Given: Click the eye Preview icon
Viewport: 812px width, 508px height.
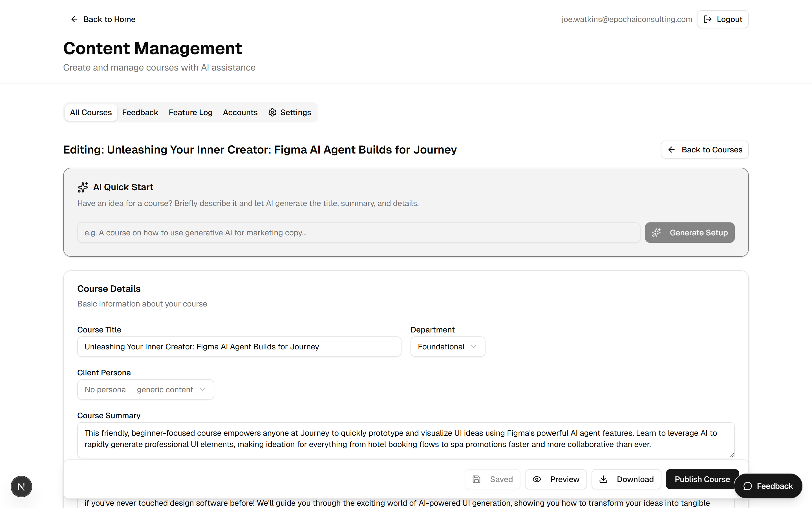Looking at the screenshot, I should [x=537, y=479].
